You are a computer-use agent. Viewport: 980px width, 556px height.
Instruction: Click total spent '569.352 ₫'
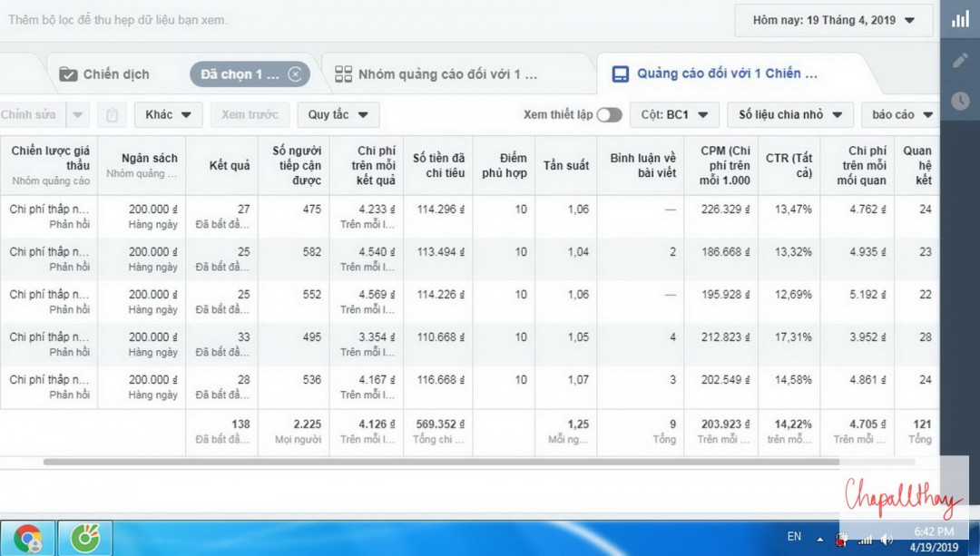tap(440, 424)
